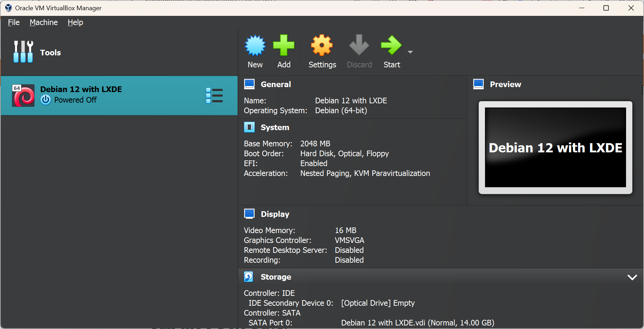Open the machine tools list menu icon
Screen dimensions: 644x329
click(x=214, y=96)
